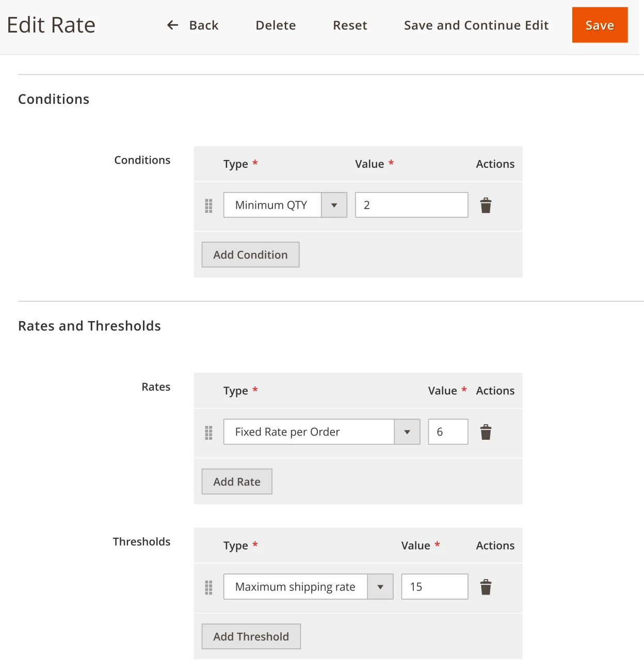This screenshot has width=644, height=671.
Task: Open the Maximum shipping rate type dropdown
Action: pyautogui.click(x=380, y=586)
